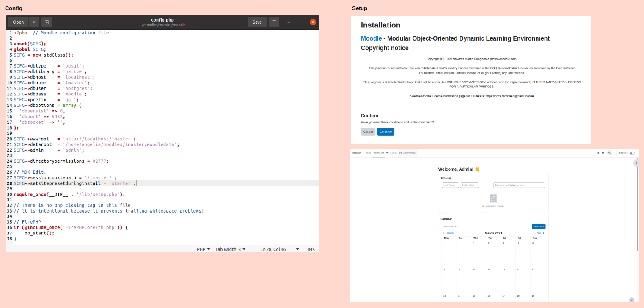Minimize the gedit window
The image size is (644, 308).
[x=289, y=22]
